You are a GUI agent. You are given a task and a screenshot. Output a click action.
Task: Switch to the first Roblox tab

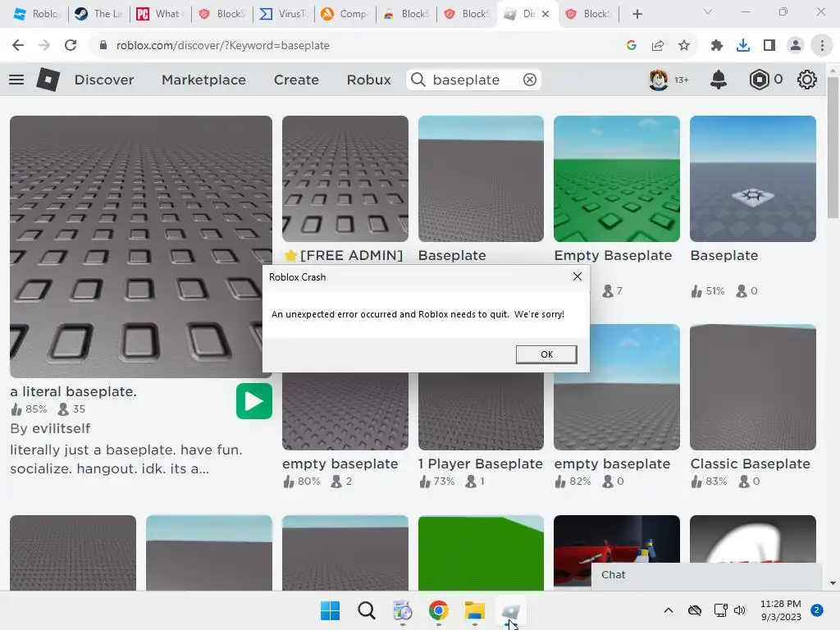[35, 14]
